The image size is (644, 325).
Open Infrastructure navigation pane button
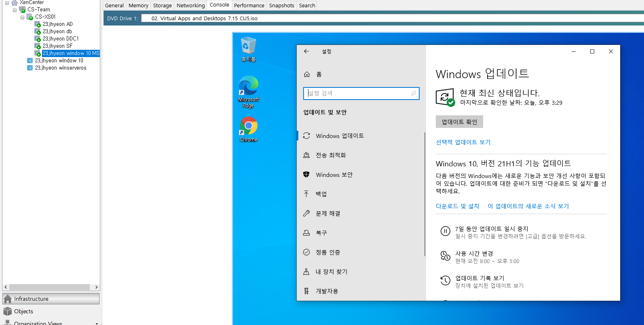[x=51, y=299]
